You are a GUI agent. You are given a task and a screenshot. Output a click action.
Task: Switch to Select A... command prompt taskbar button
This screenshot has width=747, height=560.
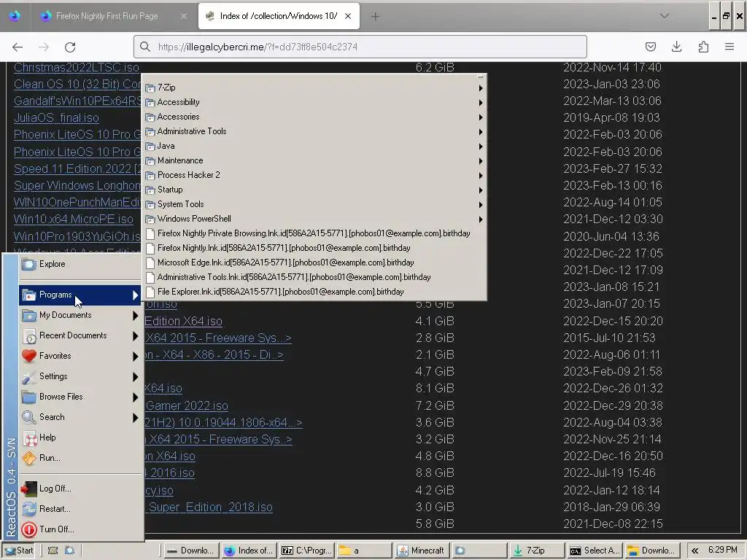click(x=594, y=551)
